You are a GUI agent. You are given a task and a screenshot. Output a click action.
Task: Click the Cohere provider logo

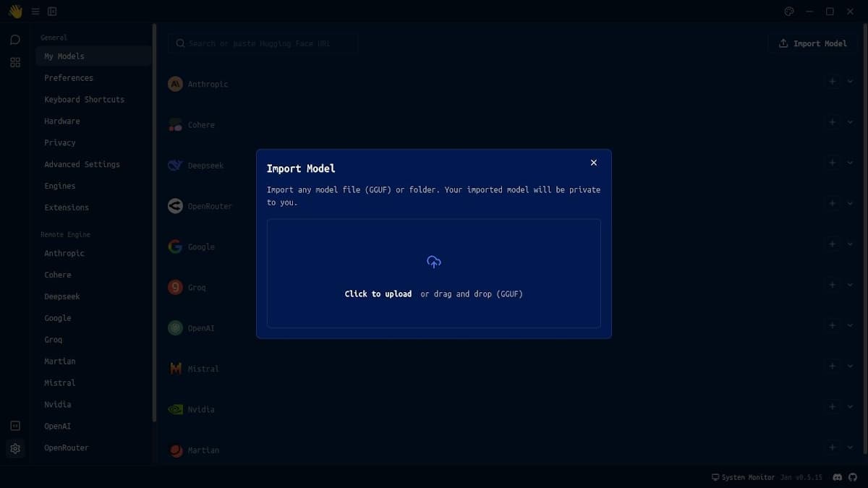click(175, 124)
